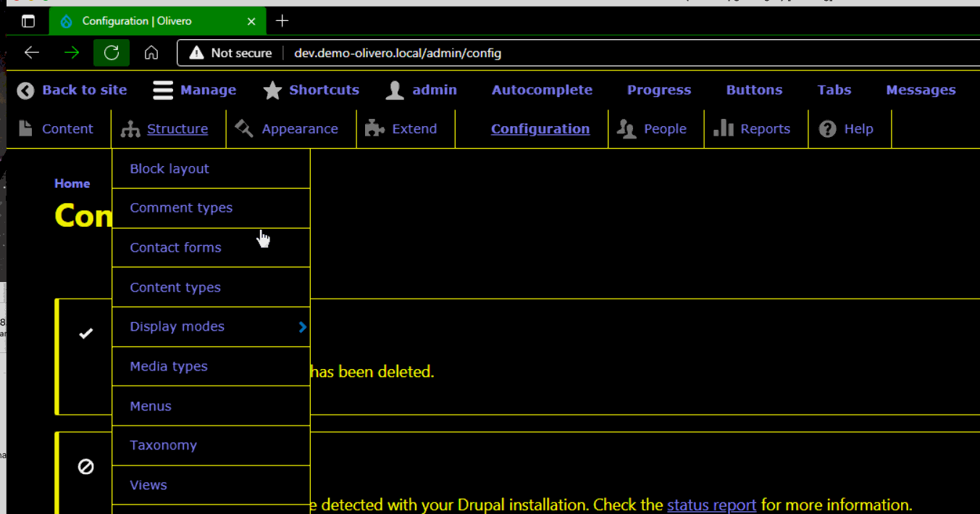This screenshot has width=980, height=514.
Task: Open the Reports admin menu
Action: coord(765,129)
